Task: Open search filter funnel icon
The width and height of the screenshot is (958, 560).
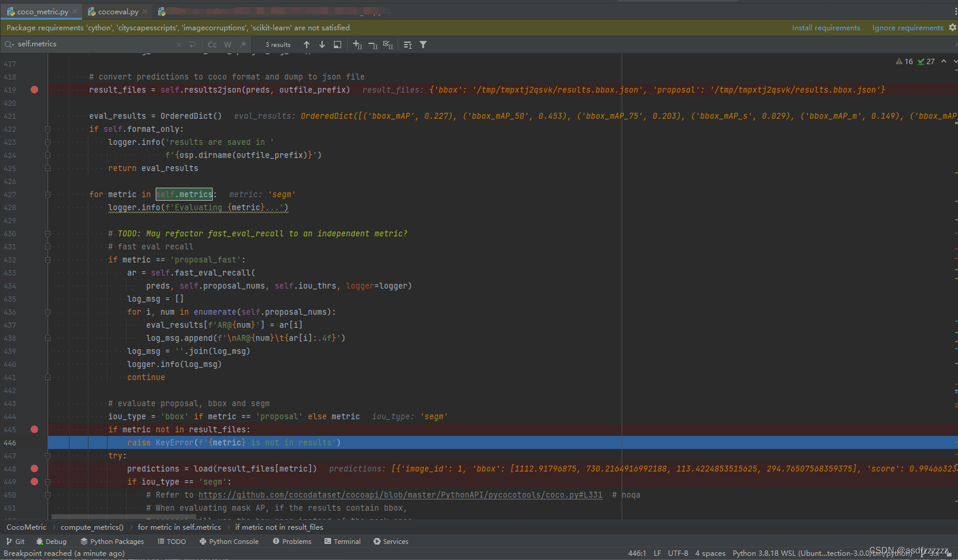Action: pos(423,45)
